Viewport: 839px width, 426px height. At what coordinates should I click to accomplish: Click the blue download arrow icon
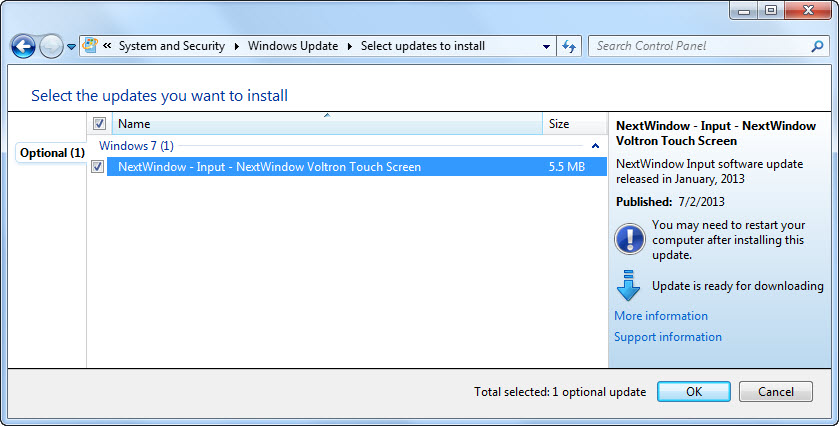tap(628, 286)
